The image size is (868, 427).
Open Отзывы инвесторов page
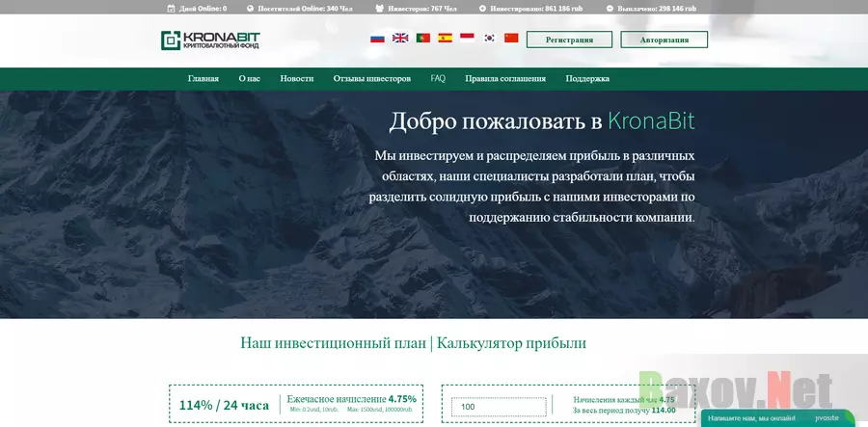(372, 78)
